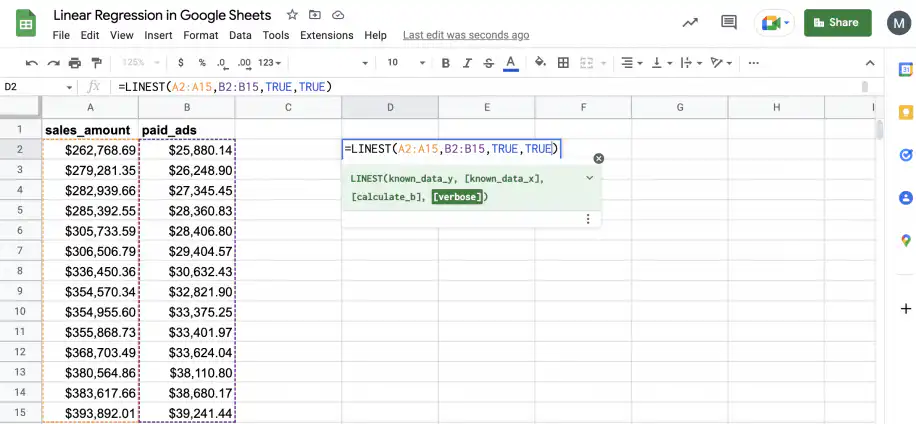Select column A header
The image size is (916, 424).
(91, 107)
